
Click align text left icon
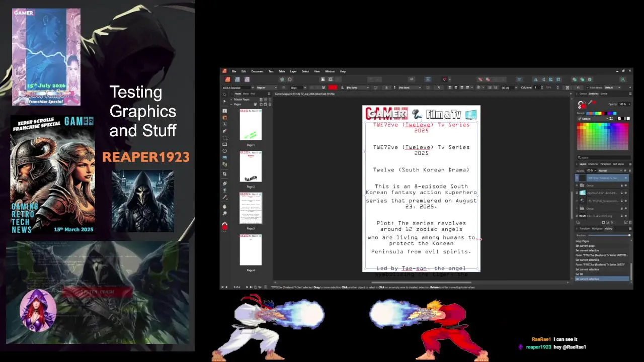450,87
